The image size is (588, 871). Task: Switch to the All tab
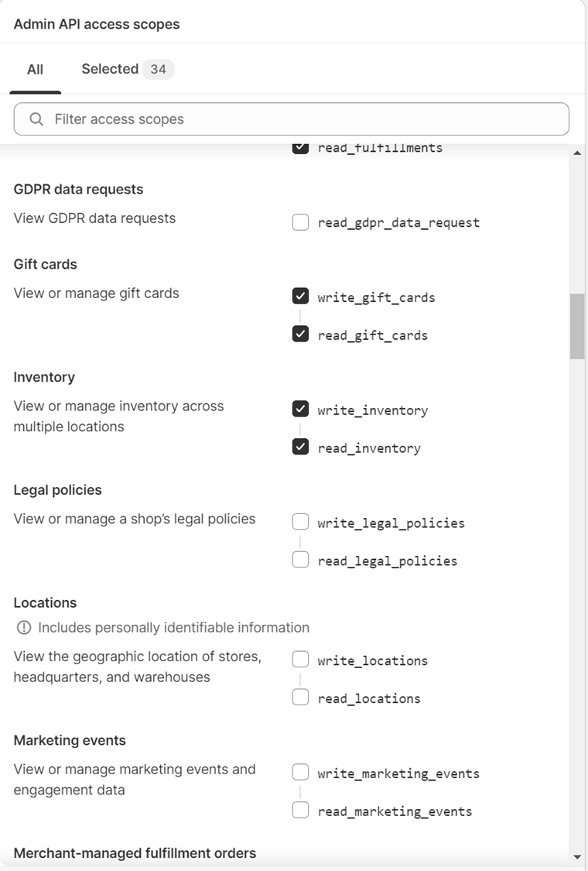(x=35, y=70)
